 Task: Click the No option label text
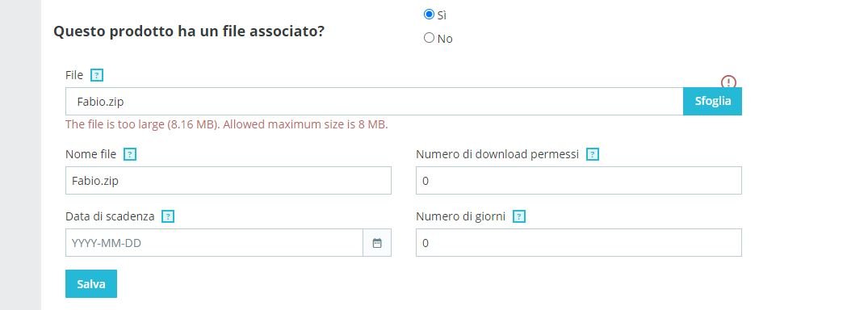click(x=445, y=39)
